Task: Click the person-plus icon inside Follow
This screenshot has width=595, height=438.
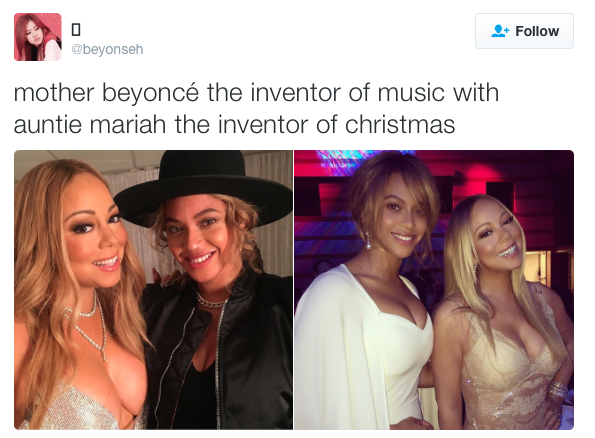Action: [x=500, y=31]
